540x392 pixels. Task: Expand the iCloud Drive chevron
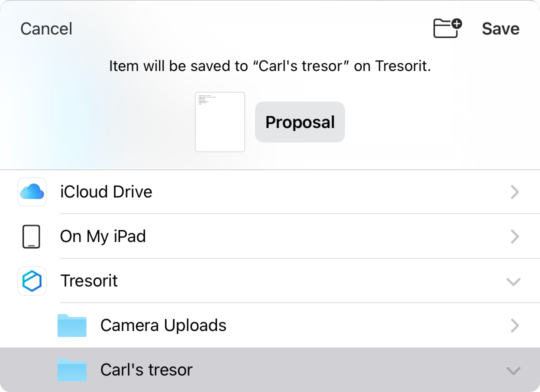pyautogui.click(x=514, y=192)
